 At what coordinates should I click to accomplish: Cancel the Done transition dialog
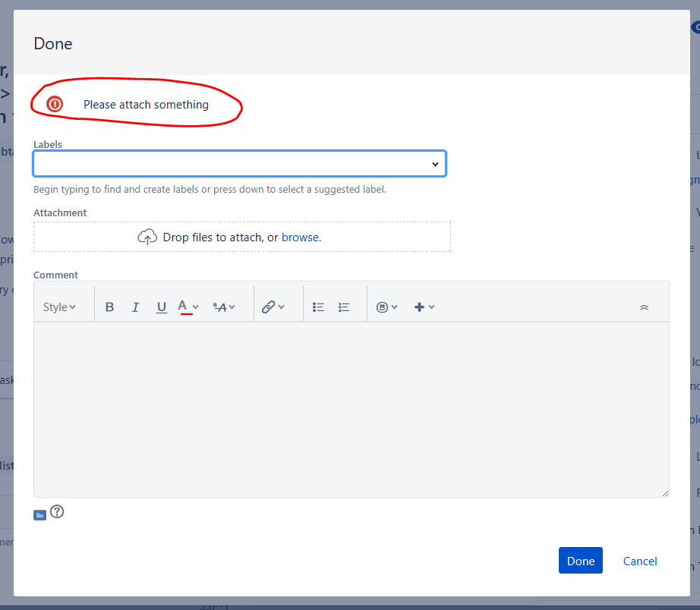point(640,561)
